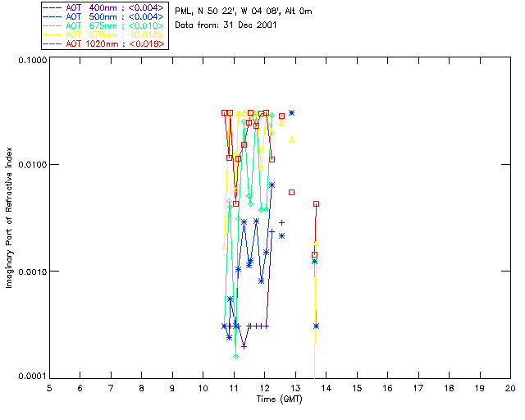Click the 'Imaginary Part of Refractive index' axis title
The image size is (525, 420).
[x=9, y=217]
